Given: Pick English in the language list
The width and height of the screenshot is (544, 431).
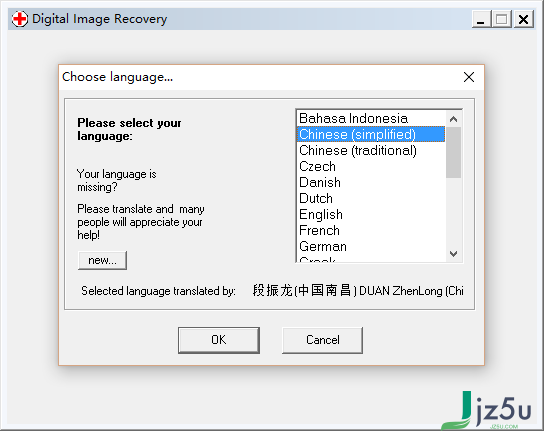Looking at the screenshot, I should point(371,214).
